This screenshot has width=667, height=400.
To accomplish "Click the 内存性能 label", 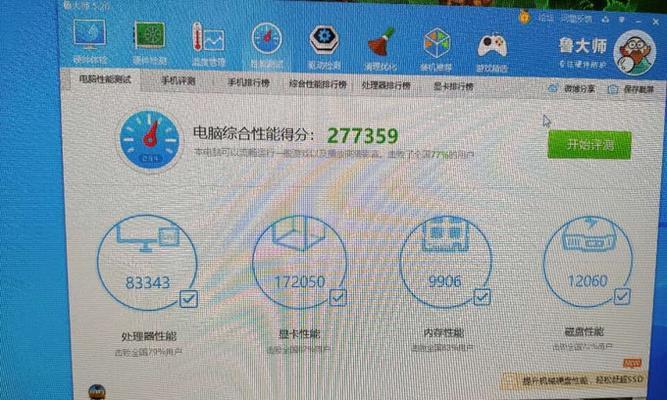I will pos(444,332).
